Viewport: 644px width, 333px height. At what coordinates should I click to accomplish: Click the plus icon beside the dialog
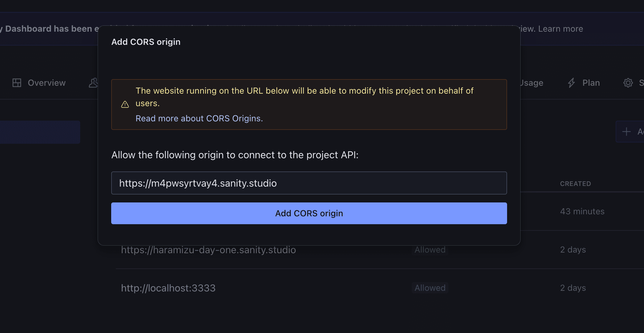(626, 132)
